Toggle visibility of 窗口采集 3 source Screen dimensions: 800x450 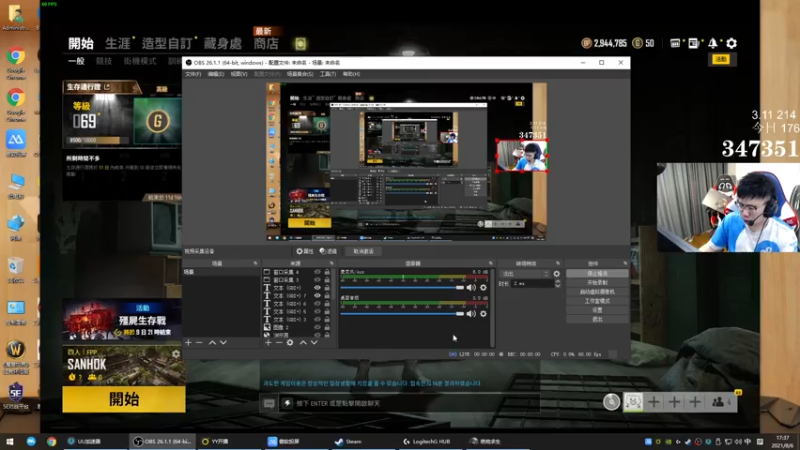pyautogui.click(x=317, y=280)
